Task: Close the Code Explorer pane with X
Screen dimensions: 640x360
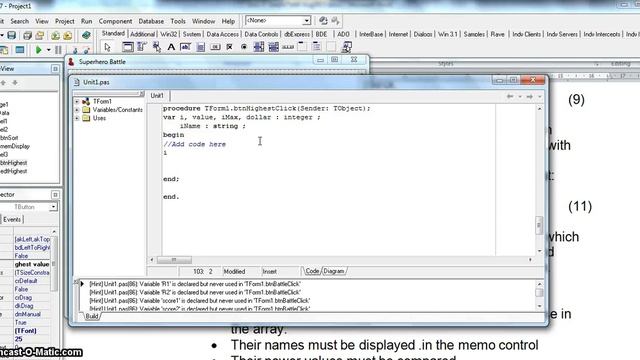Action: pos(142,94)
